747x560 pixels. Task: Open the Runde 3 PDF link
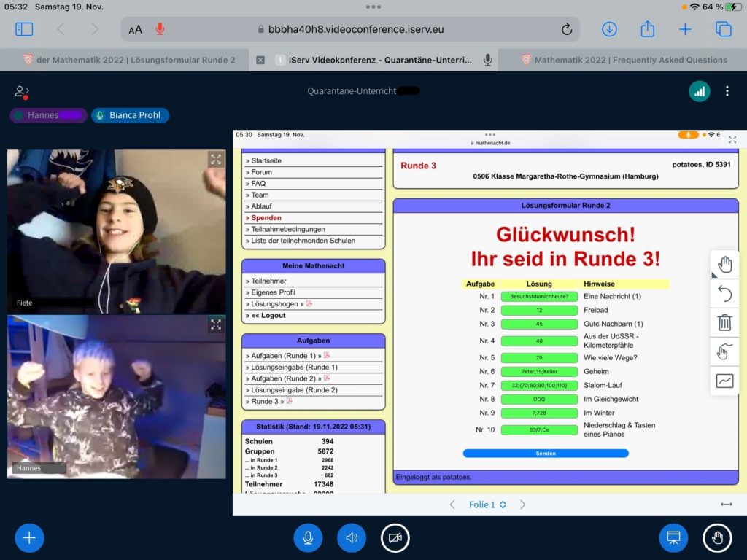pos(289,401)
